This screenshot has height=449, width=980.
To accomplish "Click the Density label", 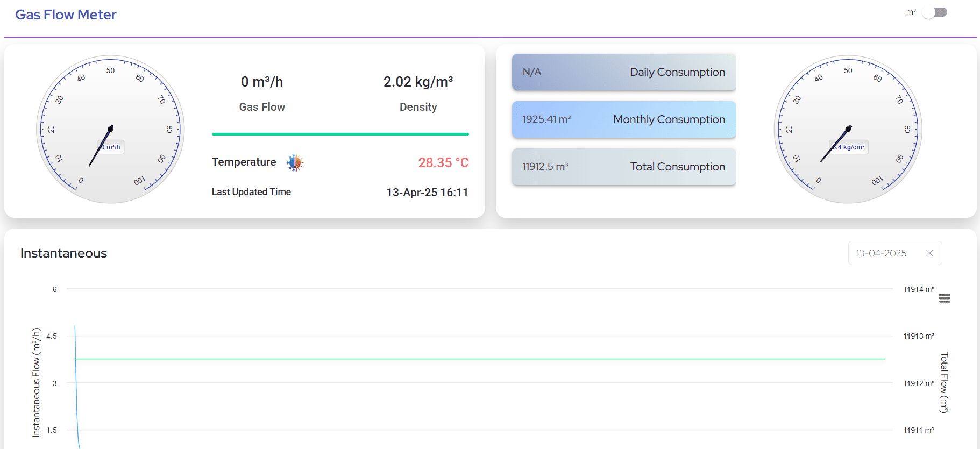I will point(418,107).
